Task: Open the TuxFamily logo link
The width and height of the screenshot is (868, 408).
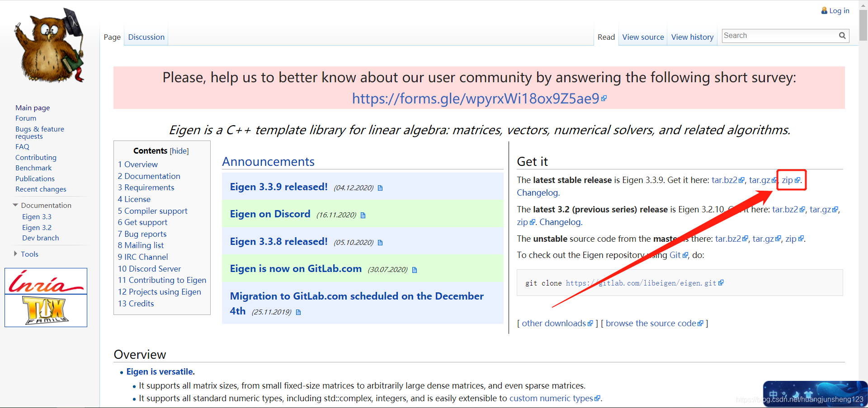Action: coord(46,310)
